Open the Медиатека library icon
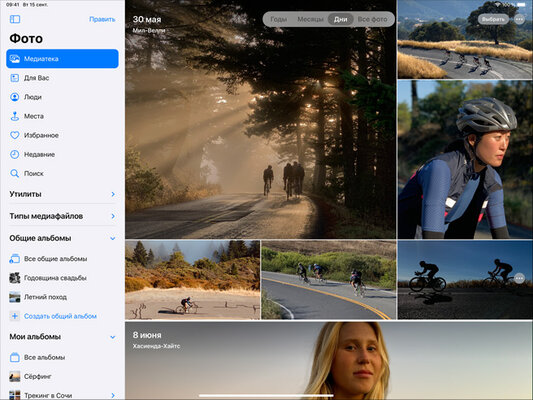 pyautogui.click(x=15, y=59)
